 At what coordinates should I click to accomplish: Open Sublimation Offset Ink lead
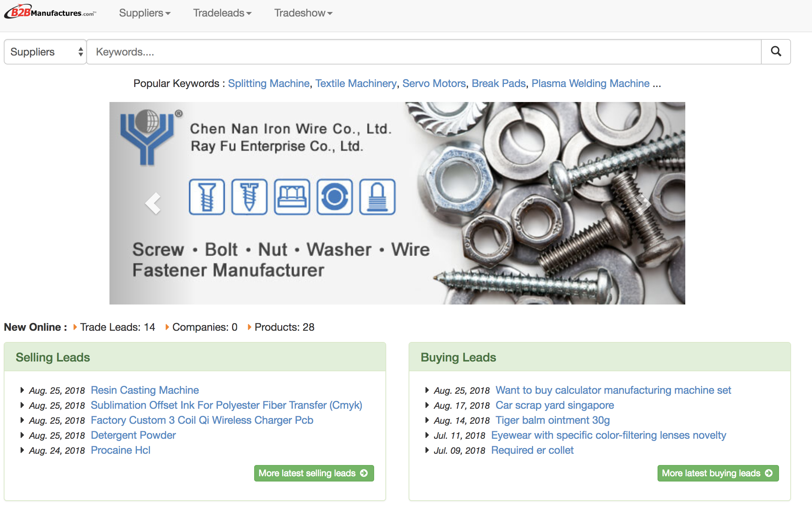tap(226, 405)
